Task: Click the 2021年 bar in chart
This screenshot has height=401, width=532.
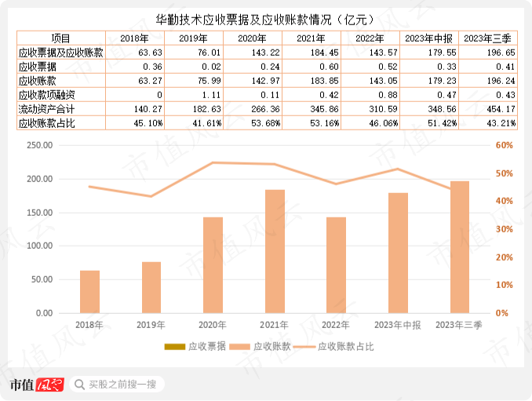Action: click(x=275, y=251)
